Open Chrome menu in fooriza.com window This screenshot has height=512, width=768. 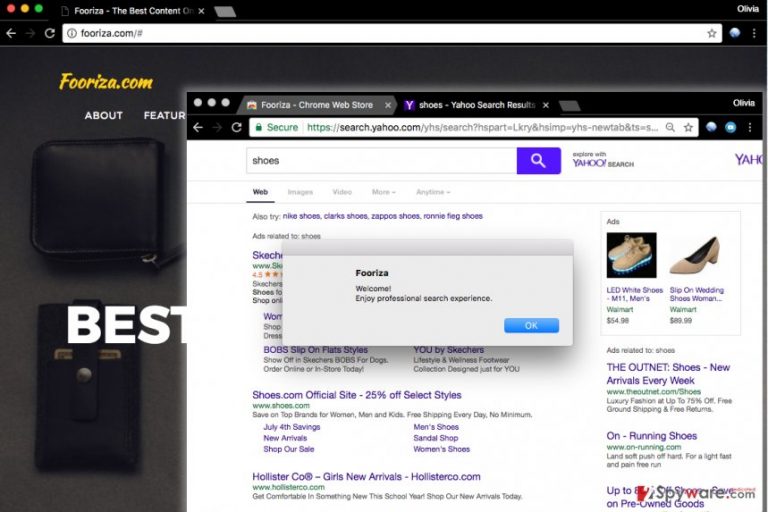(x=754, y=33)
